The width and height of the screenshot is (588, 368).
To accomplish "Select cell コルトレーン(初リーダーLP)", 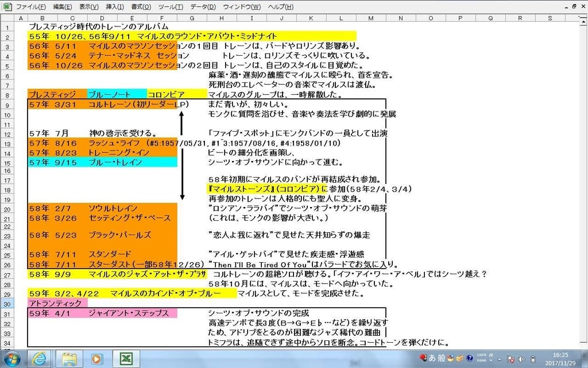I will point(138,105).
